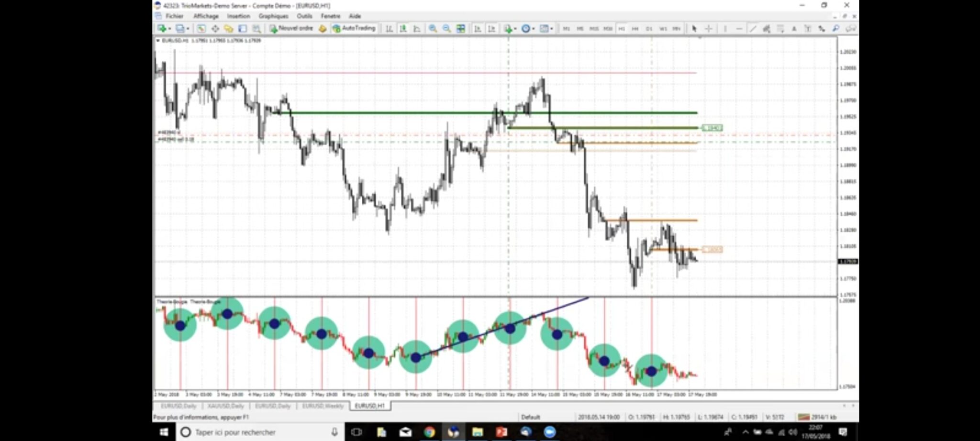The height and width of the screenshot is (441, 980).
Task: Click the magnifier search icon in toolbar
Action: click(836, 29)
